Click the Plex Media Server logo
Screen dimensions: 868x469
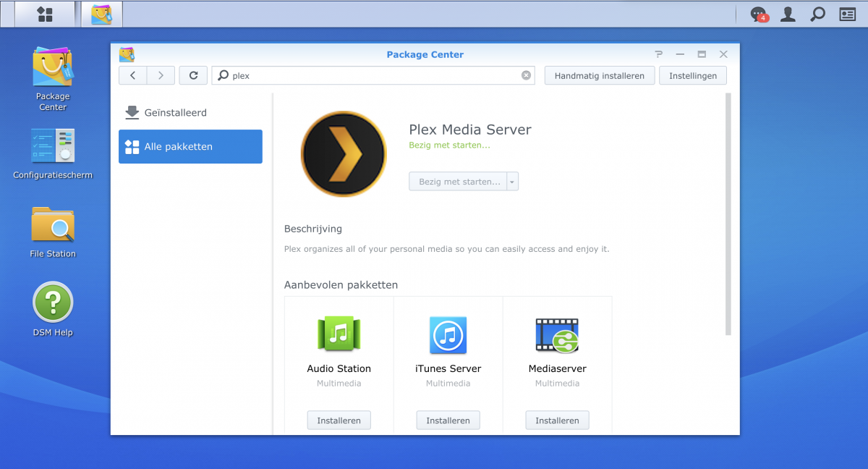344,153
